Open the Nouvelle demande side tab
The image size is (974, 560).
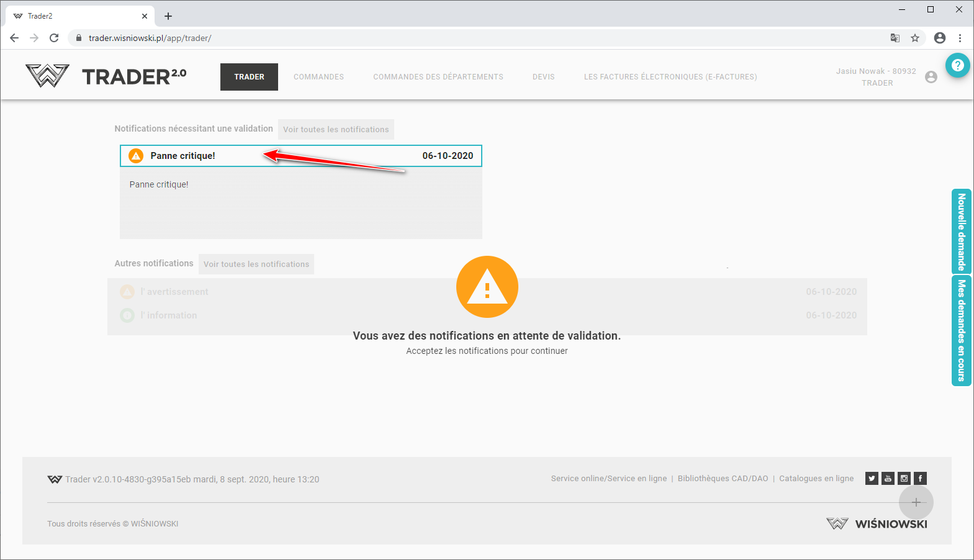coord(961,232)
